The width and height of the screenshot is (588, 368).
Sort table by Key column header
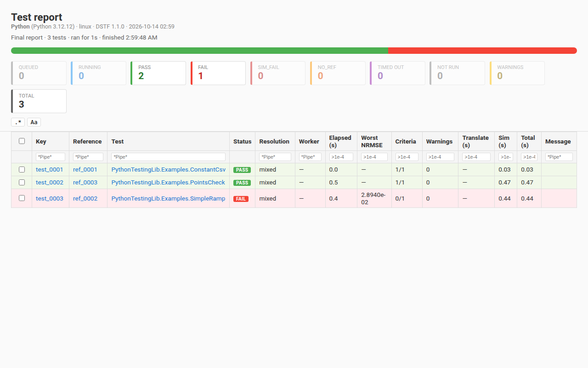click(51, 141)
